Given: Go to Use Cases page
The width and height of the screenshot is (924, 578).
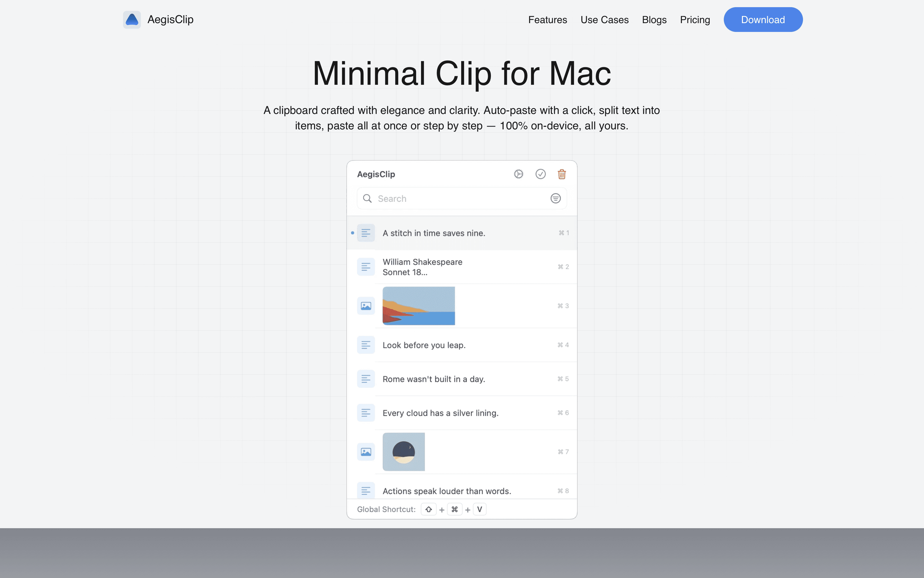Looking at the screenshot, I should 604,20.
